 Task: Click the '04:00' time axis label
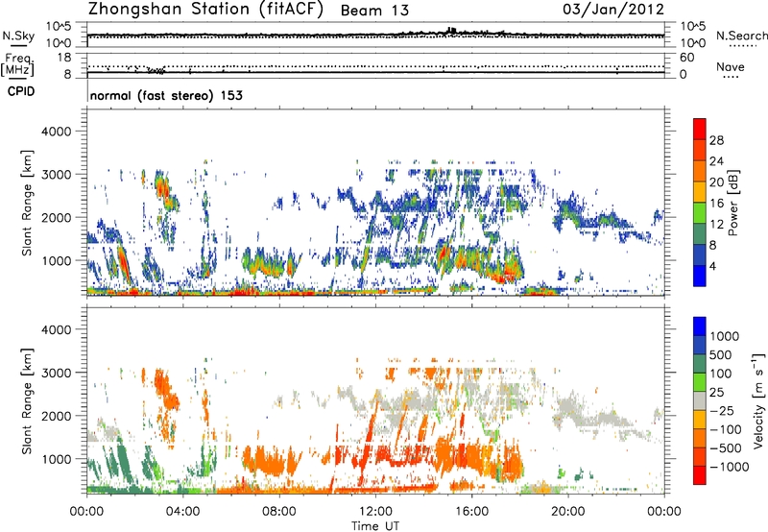pos(183,512)
